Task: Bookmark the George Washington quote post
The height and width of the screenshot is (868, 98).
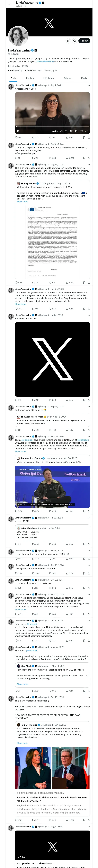Action: pyautogui.click(x=84, y=158)
